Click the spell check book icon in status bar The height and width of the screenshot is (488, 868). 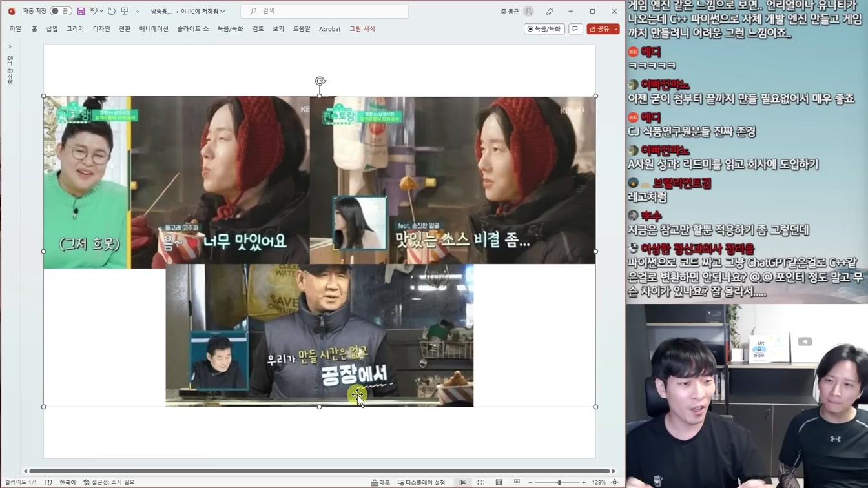pos(49,482)
